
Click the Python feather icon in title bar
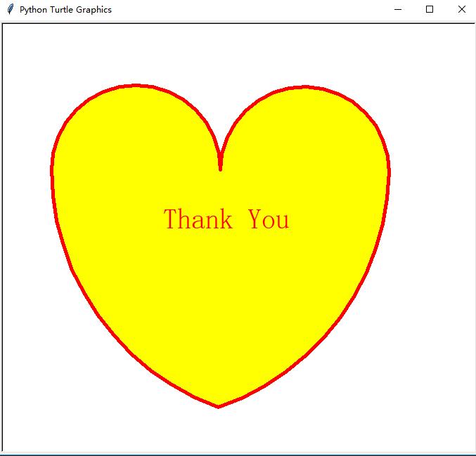coord(11,9)
